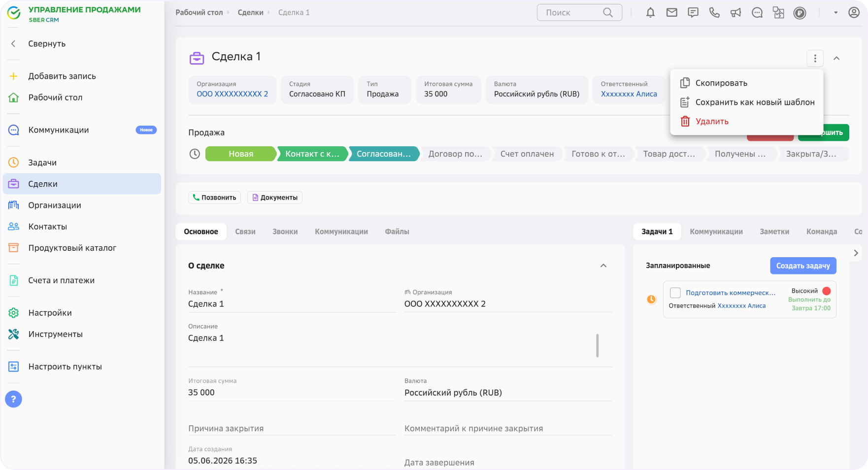Show more right-panel tabs with the chevron right
The height and width of the screenshot is (470, 868).
(x=856, y=253)
